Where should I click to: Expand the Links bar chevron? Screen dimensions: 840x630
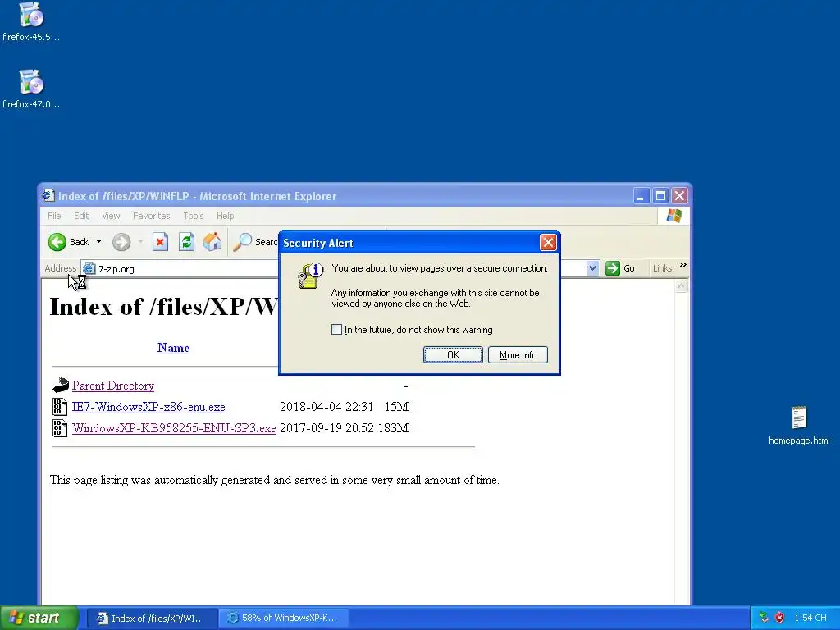point(682,265)
